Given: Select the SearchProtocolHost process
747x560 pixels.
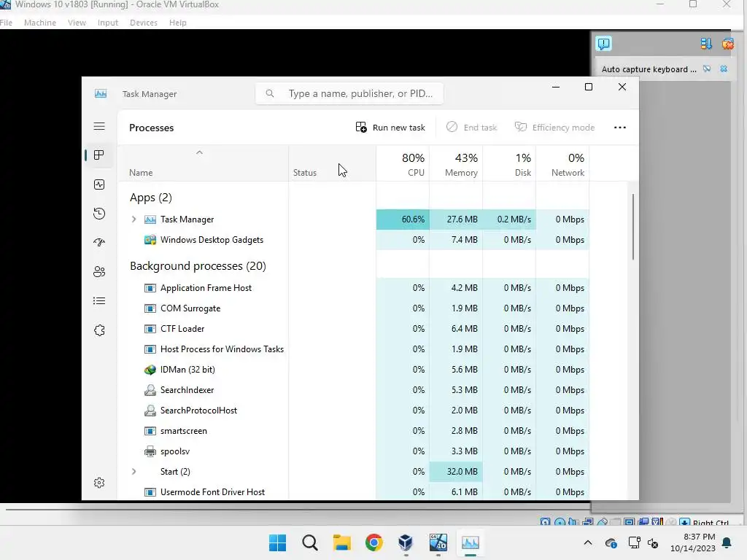Looking at the screenshot, I should [354, 411].
